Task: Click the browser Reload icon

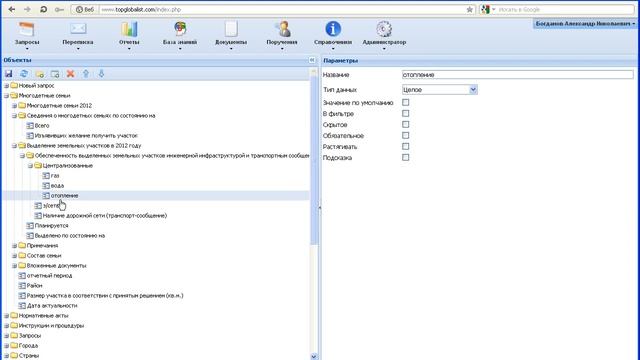Action: coord(43,9)
